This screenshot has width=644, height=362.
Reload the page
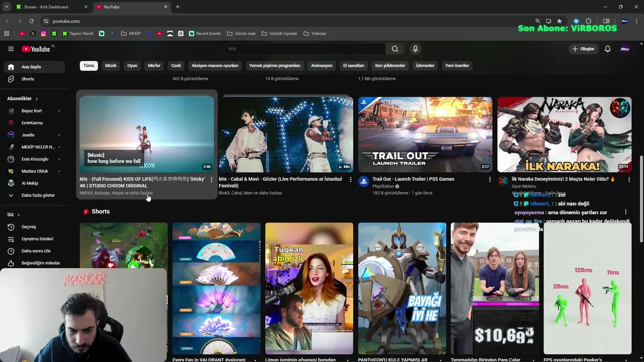[x=31, y=21]
